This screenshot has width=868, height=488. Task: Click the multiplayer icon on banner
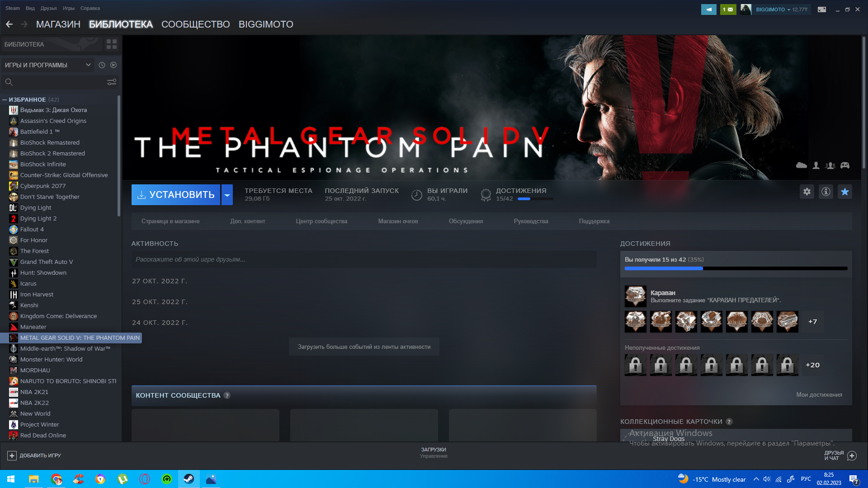830,165
